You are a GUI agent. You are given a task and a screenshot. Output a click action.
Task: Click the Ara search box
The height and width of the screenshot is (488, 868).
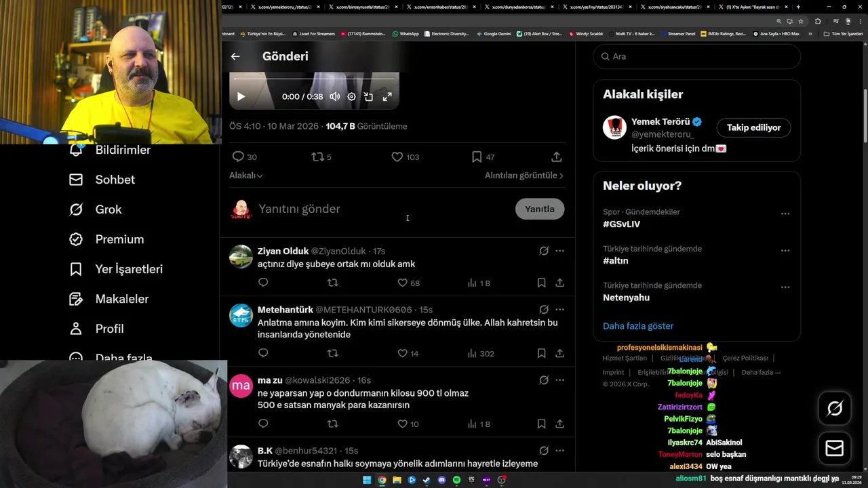[697, 56]
